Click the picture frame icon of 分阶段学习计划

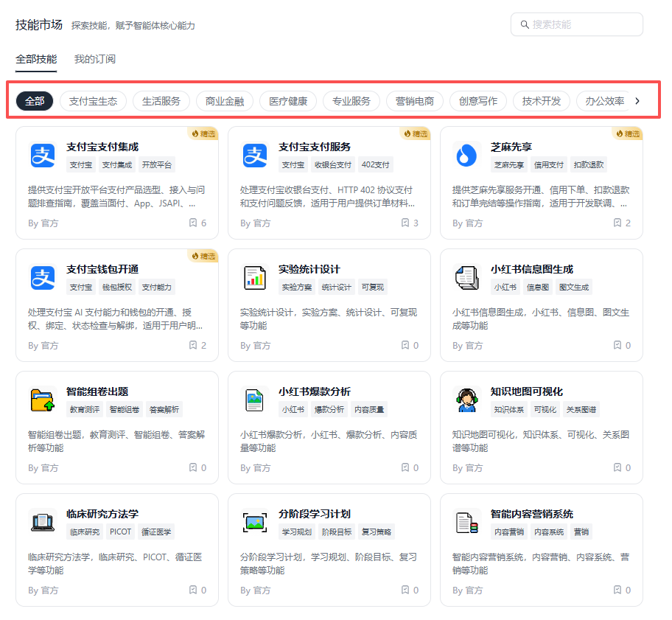(x=255, y=522)
